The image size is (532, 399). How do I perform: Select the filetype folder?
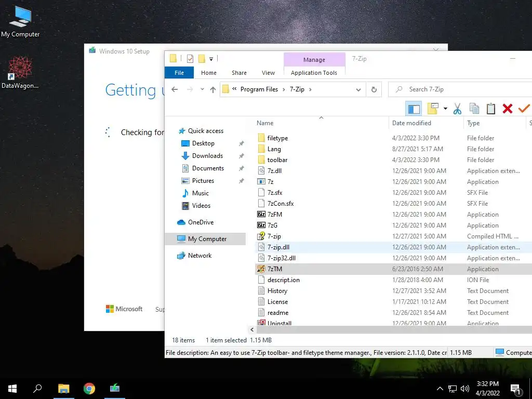click(x=277, y=138)
